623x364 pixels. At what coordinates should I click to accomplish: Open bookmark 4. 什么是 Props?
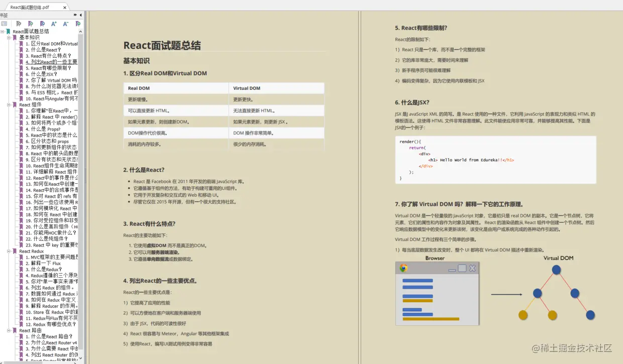pos(43,129)
